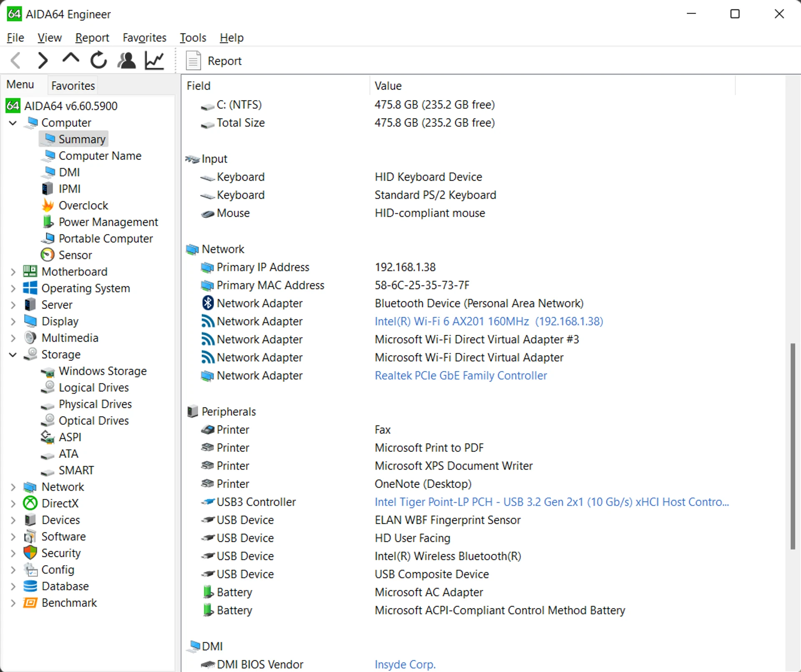The height and width of the screenshot is (672, 801).
Task: Expand the Security tree node
Action: point(13,553)
